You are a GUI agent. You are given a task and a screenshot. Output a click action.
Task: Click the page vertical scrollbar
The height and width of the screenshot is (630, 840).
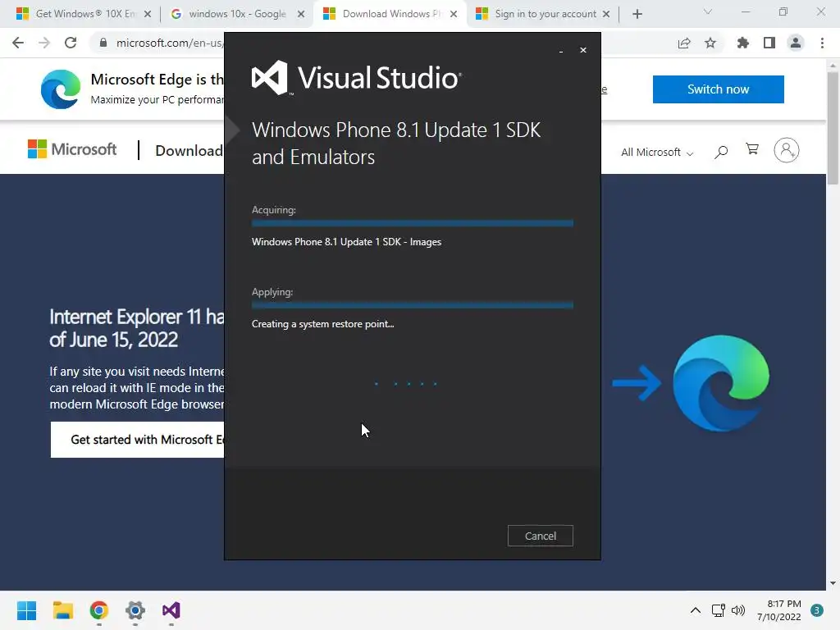click(x=833, y=127)
